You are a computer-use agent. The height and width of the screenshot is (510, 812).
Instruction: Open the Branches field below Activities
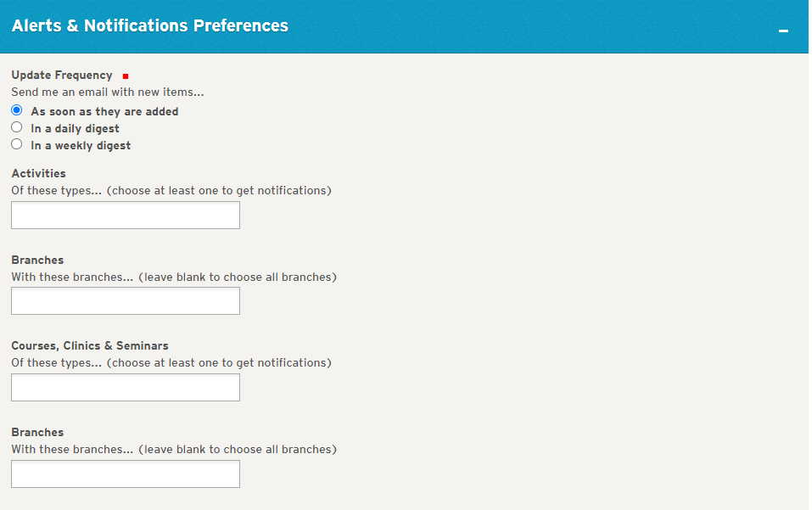click(x=126, y=301)
